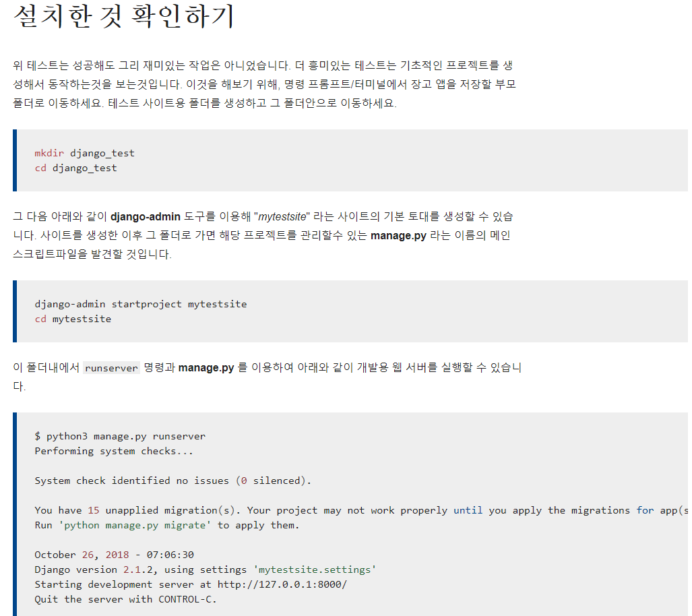The image size is (692, 616).
Task: Click the "cd django_test" code line
Action: pyautogui.click(x=75, y=168)
